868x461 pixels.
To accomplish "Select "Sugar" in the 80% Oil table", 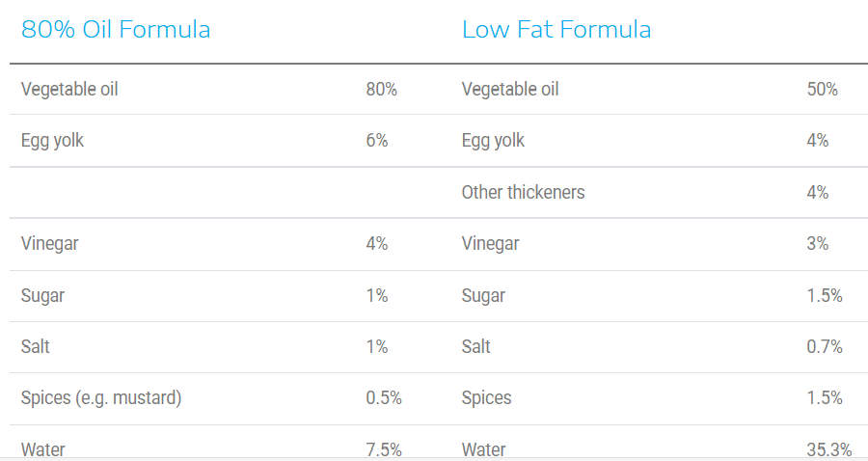I will [42, 295].
